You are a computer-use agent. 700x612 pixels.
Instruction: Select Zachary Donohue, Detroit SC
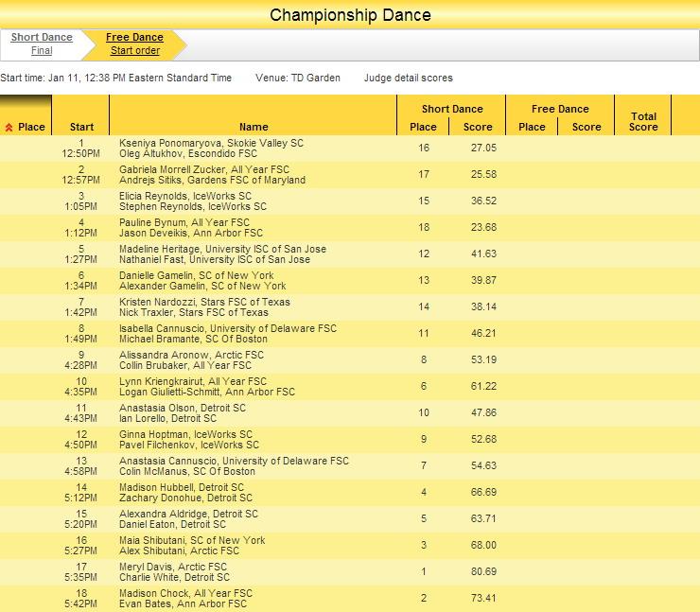[185, 498]
